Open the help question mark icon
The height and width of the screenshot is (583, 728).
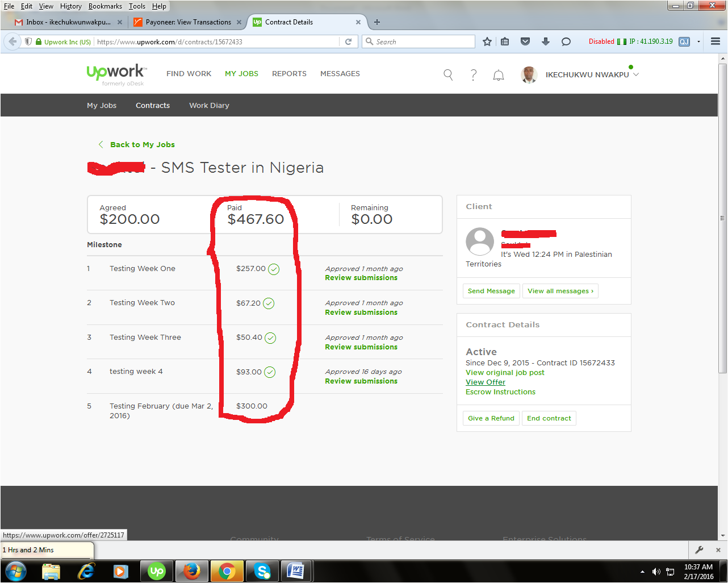pos(474,75)
